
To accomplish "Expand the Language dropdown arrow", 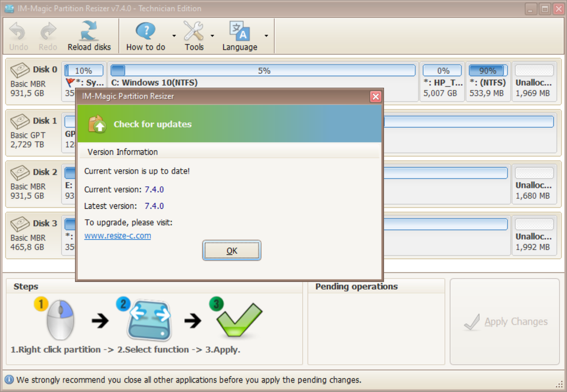I will pos(266,36).
